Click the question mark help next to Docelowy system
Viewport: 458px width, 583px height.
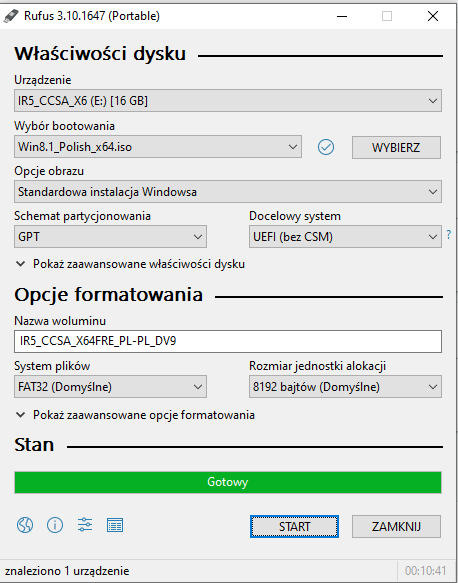pos(449,235)
